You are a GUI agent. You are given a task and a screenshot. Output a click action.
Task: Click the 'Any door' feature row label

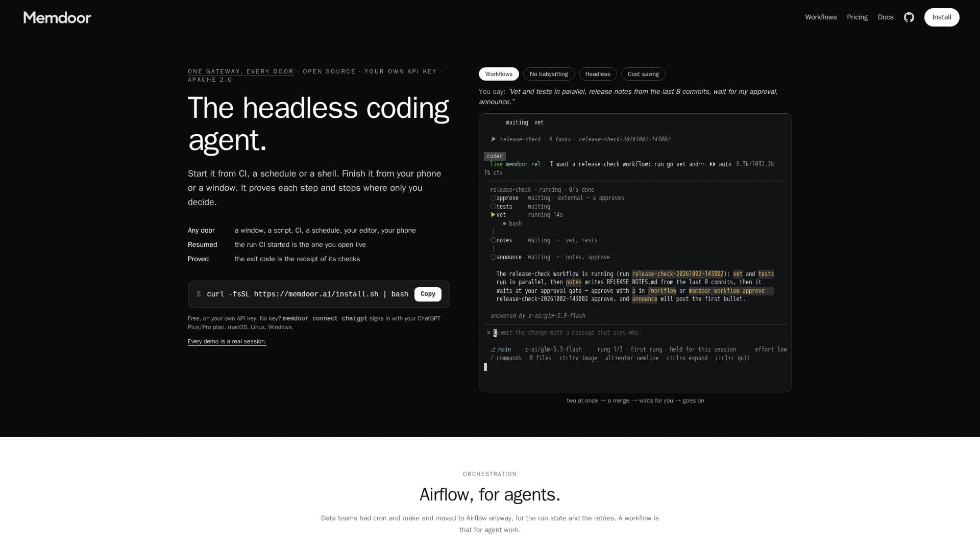click(x=201, y=231)
